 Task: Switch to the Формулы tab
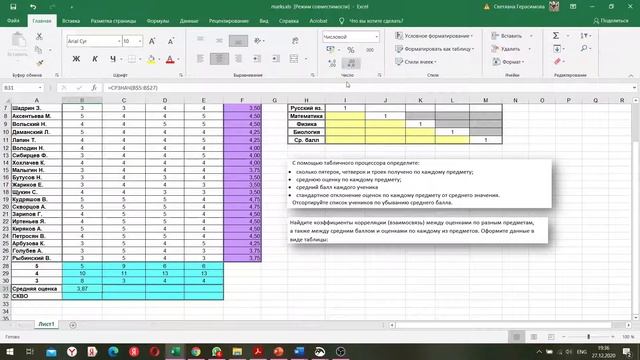tap(158, 21)
